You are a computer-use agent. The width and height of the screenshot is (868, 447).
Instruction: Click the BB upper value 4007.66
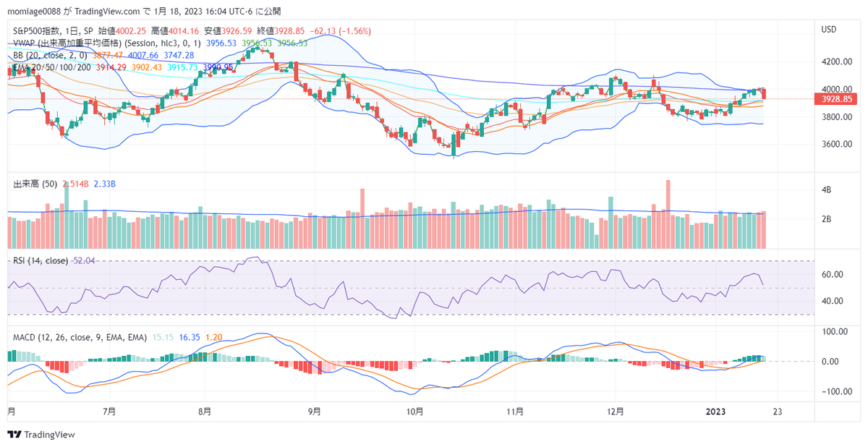(x=143, y=55)
